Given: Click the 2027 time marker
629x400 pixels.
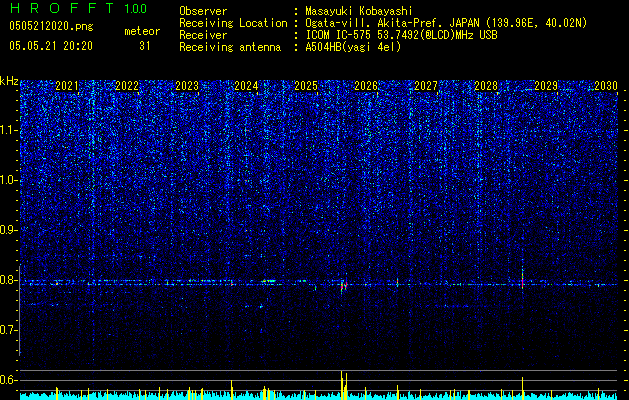Looking at the screenshot, I should (426, 86).
